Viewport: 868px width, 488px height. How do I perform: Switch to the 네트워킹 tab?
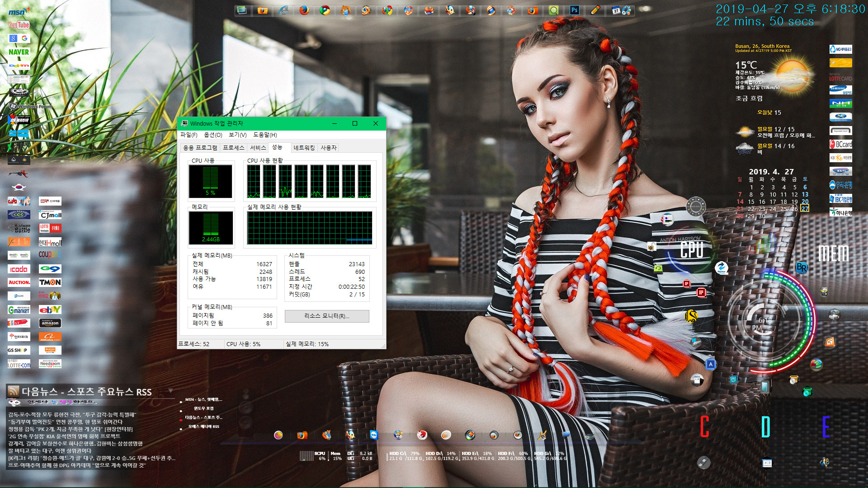click(x=304, y=148)
